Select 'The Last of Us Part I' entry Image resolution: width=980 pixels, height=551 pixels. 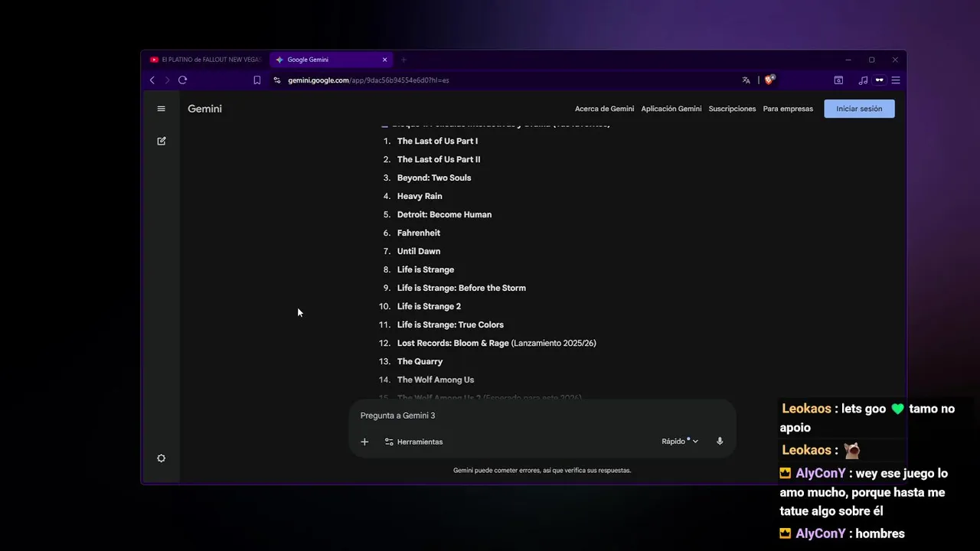pyautogui.click(x=437, y=141)
